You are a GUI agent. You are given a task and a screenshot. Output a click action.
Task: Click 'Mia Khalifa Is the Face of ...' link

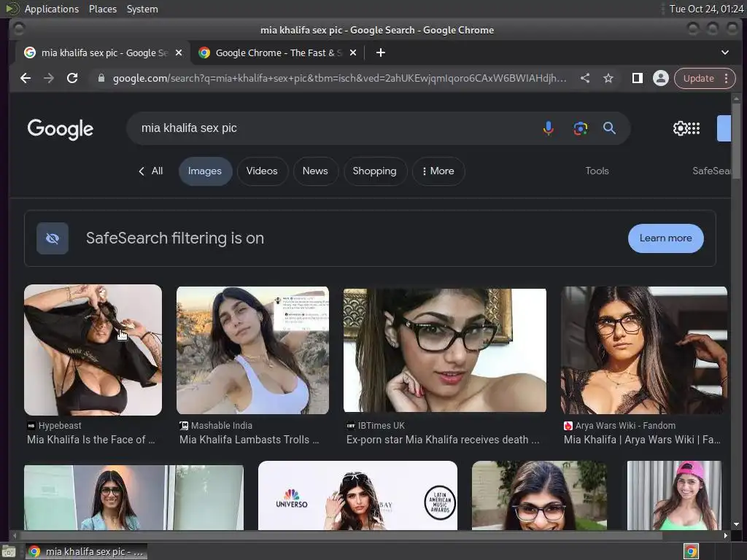(91, 440)
